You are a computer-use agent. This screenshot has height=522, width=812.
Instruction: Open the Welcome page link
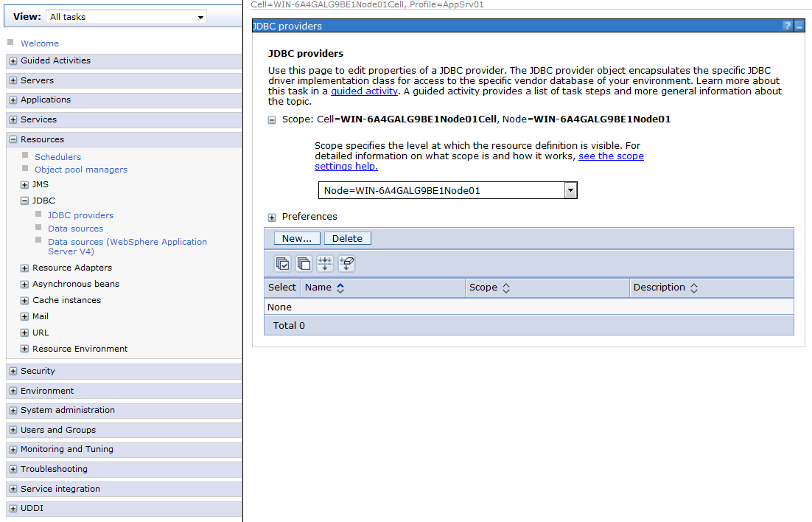(40, 43)
